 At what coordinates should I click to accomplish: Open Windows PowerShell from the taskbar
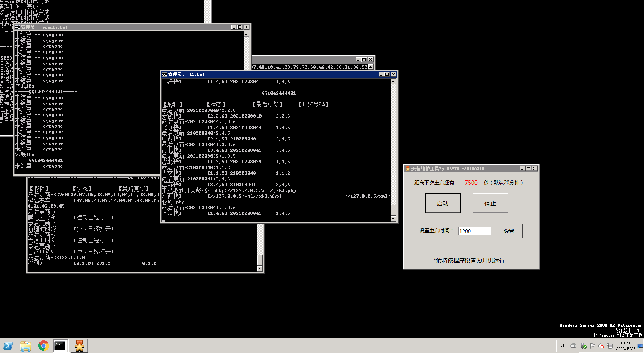pyautogui.click(x=8, y=345)
